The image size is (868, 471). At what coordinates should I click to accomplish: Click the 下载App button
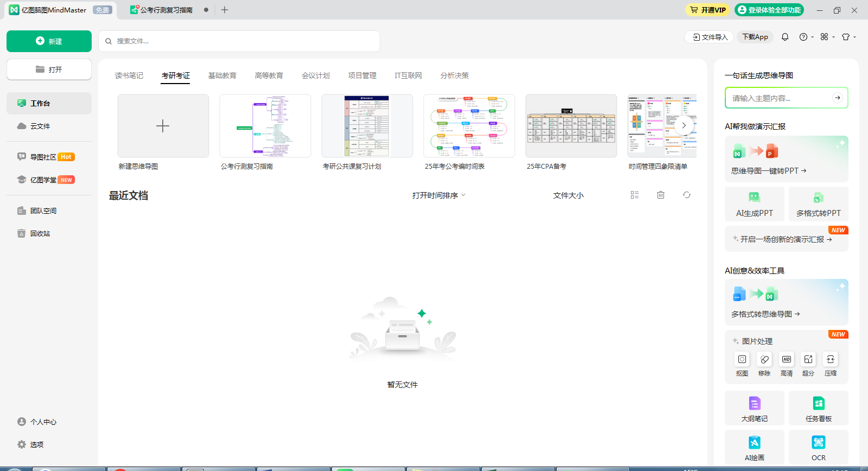[755, 37]
